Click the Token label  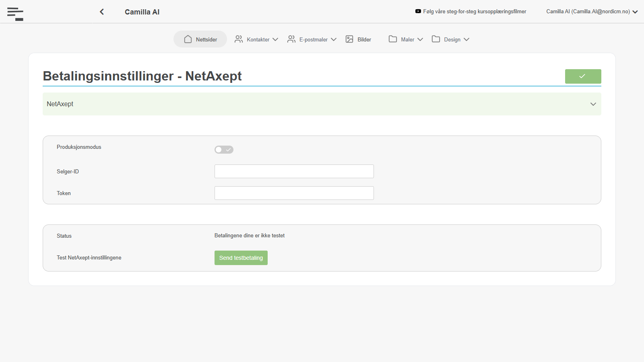coord(64,193)
